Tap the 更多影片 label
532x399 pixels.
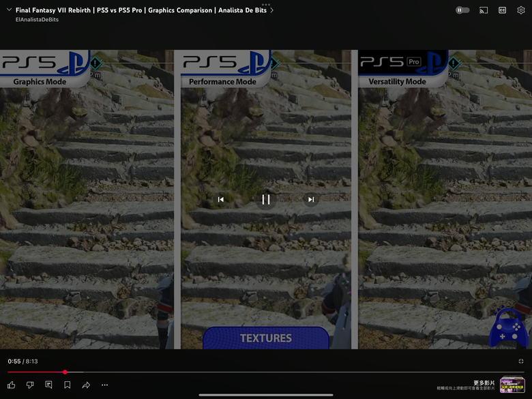click(484, 383)
